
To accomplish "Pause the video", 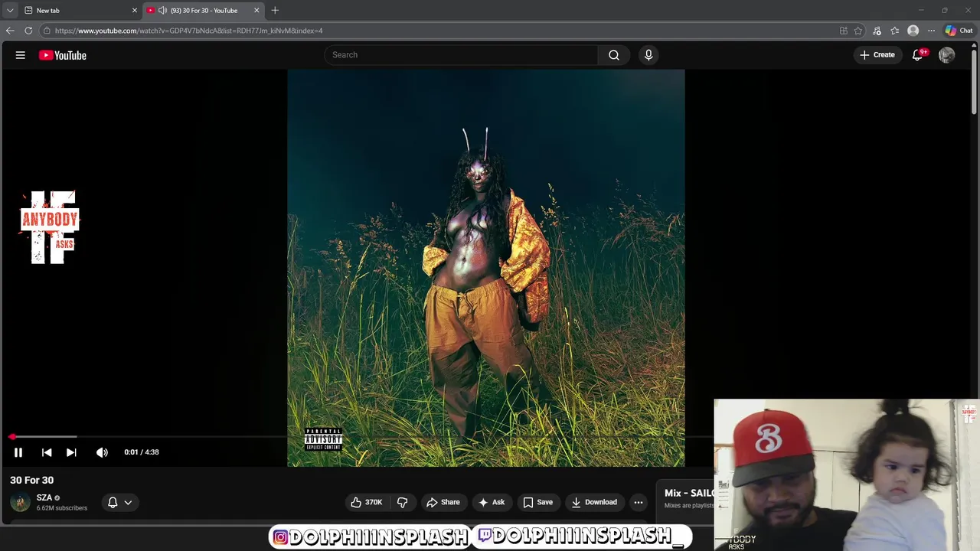I will coord(18,452).
